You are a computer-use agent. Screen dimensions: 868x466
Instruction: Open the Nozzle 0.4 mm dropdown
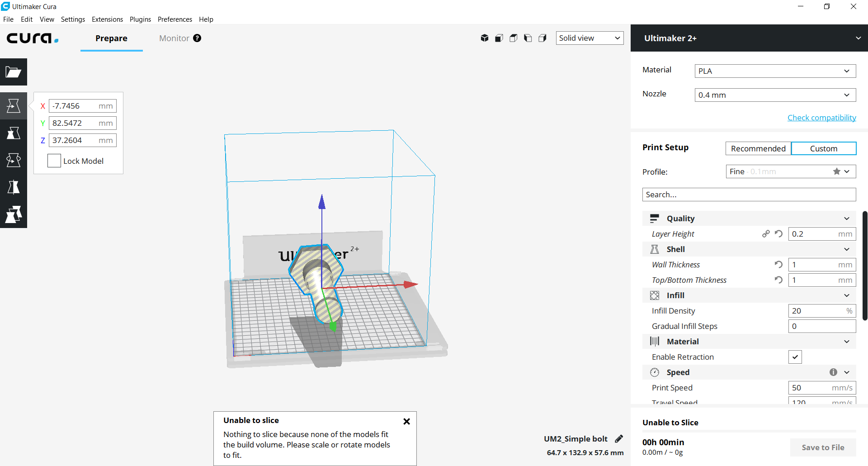pos(775,95)
